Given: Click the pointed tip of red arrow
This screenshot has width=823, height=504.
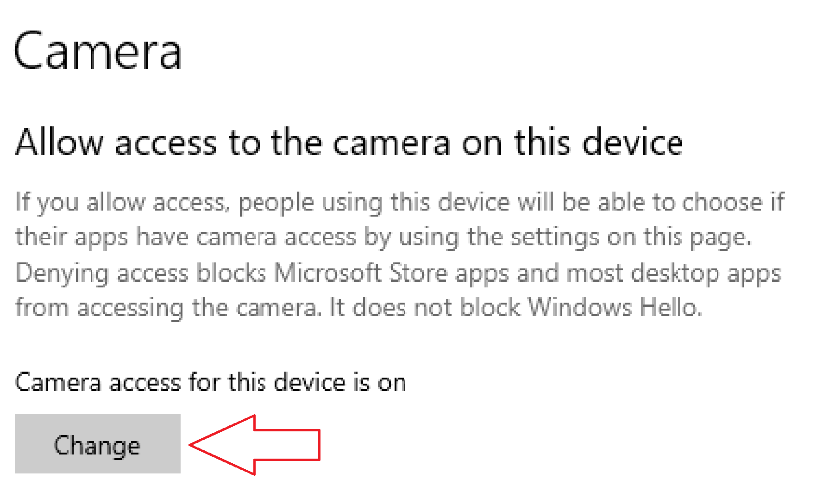Looking at the screenshot, I should click(x=194, y=445).
